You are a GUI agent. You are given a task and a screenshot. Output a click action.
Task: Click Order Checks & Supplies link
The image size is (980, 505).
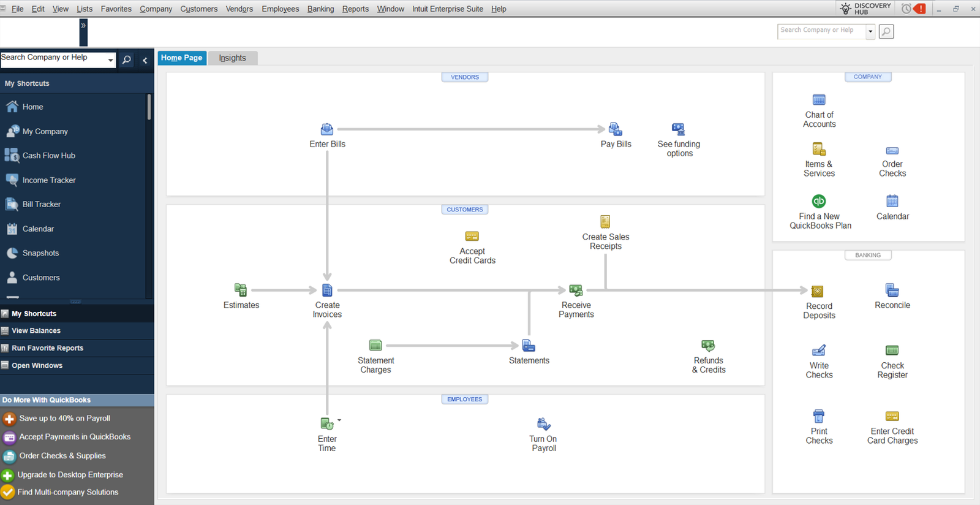(62, 456)
